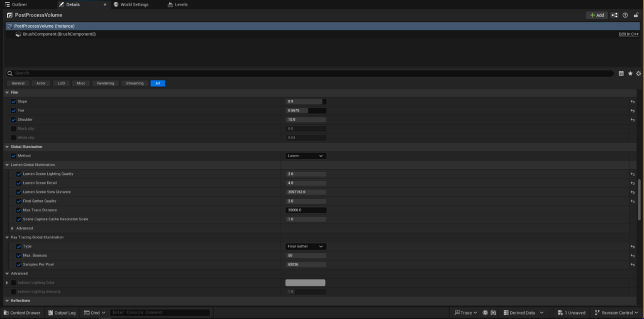The height and width of the screenshot is (319, 644).
Task: Open the Content Drawer
Action: tap(22, 313)
